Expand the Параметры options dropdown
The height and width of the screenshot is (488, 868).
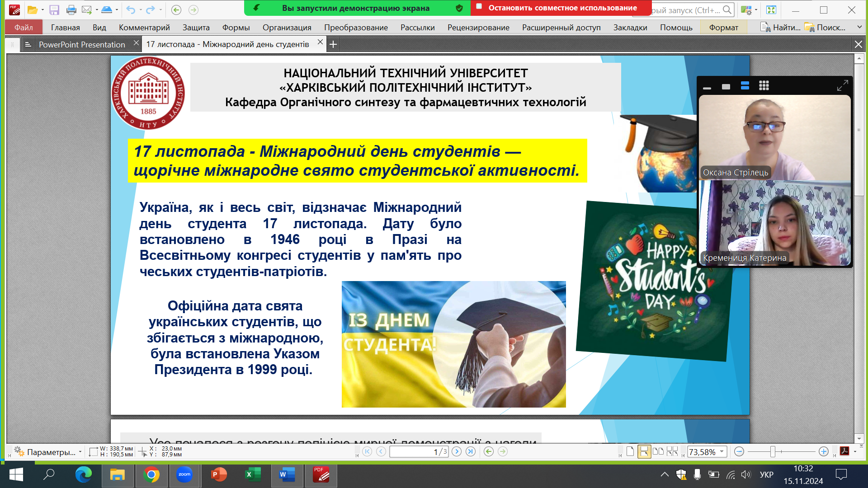80,452
